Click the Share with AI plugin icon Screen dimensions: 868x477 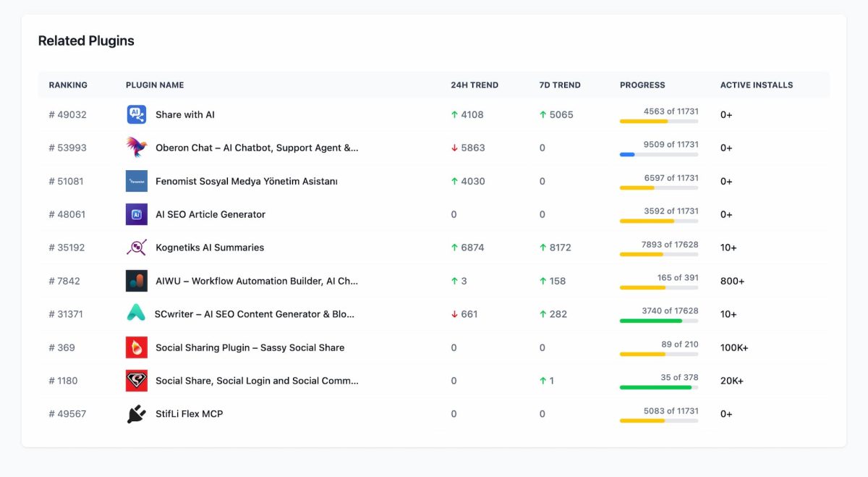pyautogui.click(x=137, y=114)
